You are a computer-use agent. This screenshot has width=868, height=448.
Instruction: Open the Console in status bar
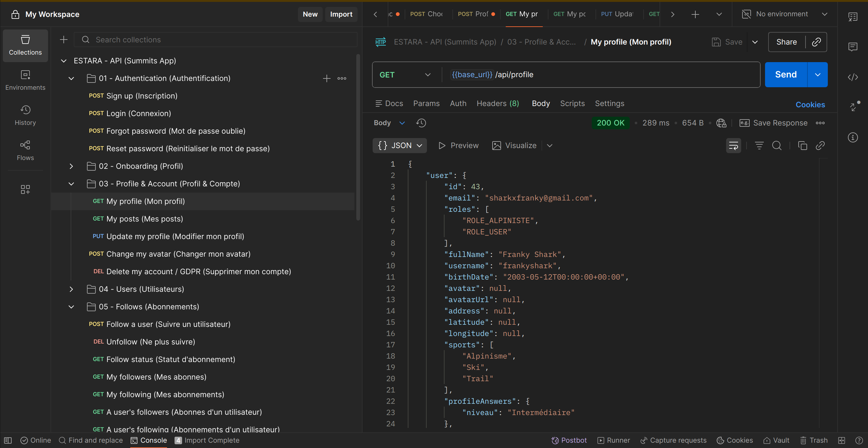point(149,440)
